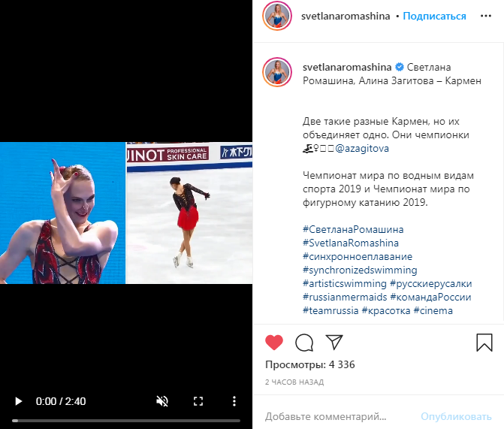Enter fullscreen video mode

click(198, 401)
